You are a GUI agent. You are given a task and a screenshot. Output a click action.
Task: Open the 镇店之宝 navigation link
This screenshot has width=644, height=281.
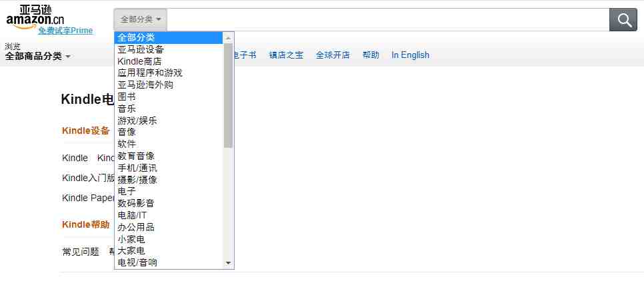(286, 55)
